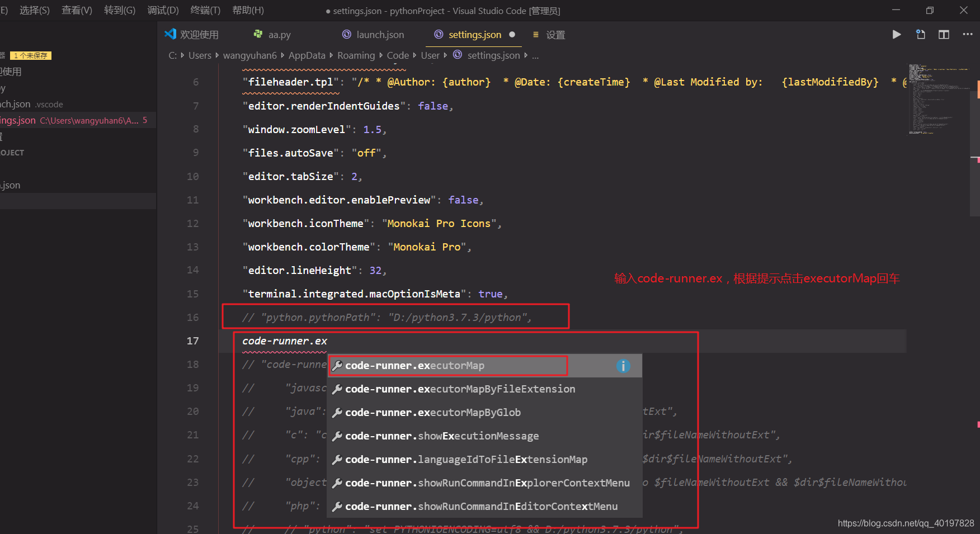Click the "fileheader.tpl" setting key
This screenshot has height=534, width=980.
click(291, 82)
